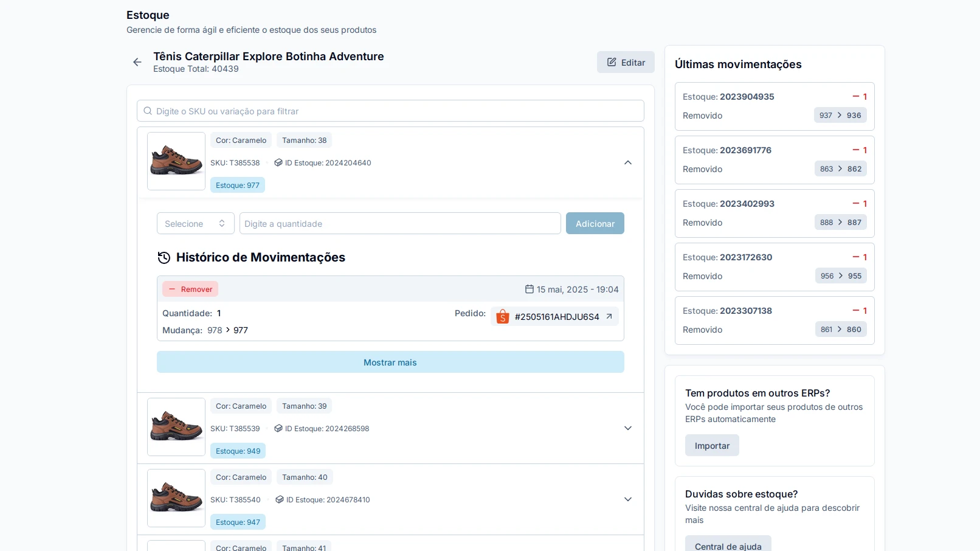Click the 863 > 862 change badge
980x551 pixels.
841,168
